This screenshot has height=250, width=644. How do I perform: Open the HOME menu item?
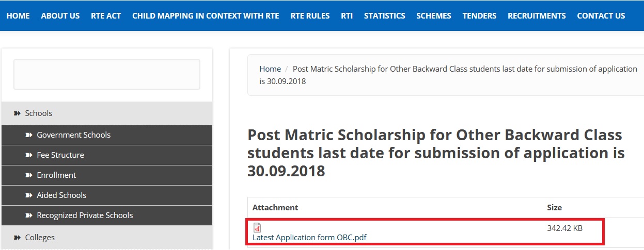[18, 16]
